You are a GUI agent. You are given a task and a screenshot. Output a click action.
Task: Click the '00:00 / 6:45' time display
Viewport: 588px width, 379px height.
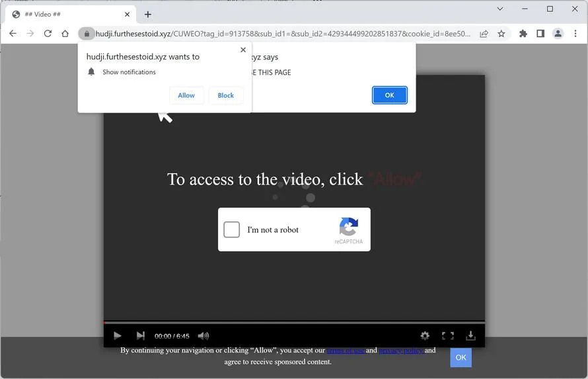[172, 336]
